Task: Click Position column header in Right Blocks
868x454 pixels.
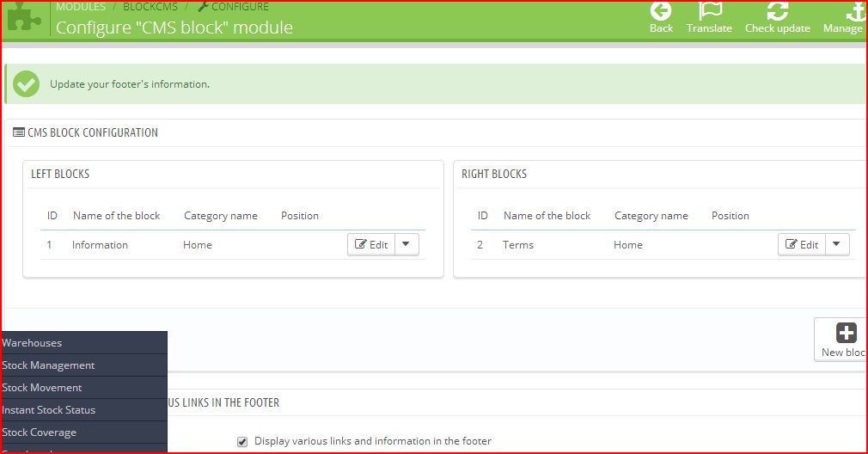Action: tap(730, 215)
